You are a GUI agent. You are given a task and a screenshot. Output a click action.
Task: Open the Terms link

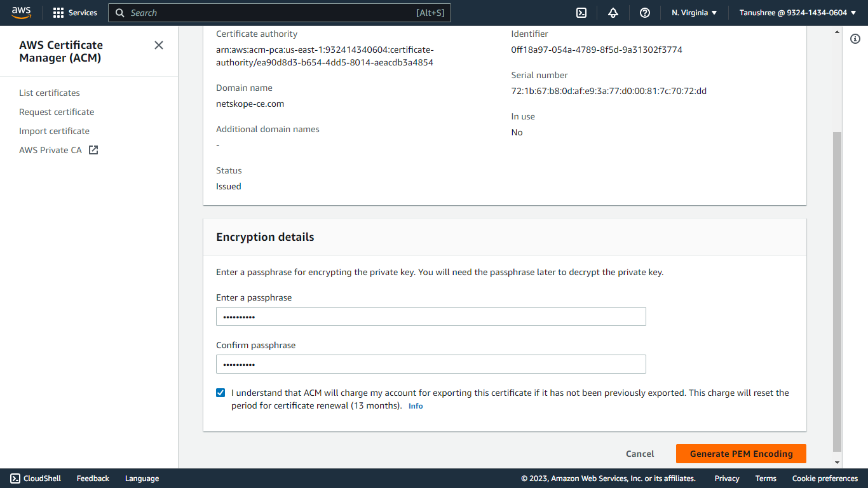point(766,478)
